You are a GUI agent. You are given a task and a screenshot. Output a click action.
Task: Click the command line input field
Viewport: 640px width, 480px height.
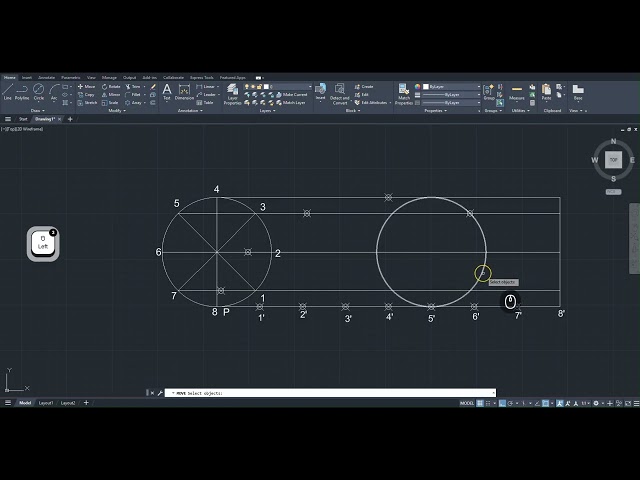tap(330, 393)
